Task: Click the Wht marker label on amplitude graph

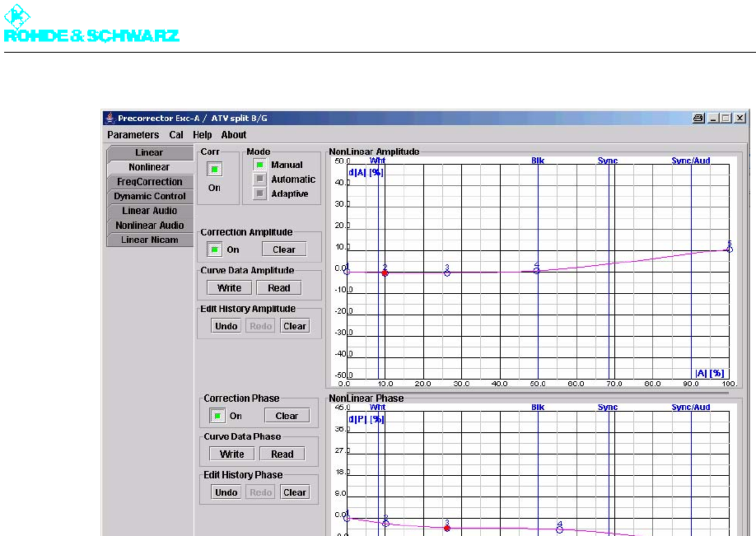Action: tap(377, 161)
